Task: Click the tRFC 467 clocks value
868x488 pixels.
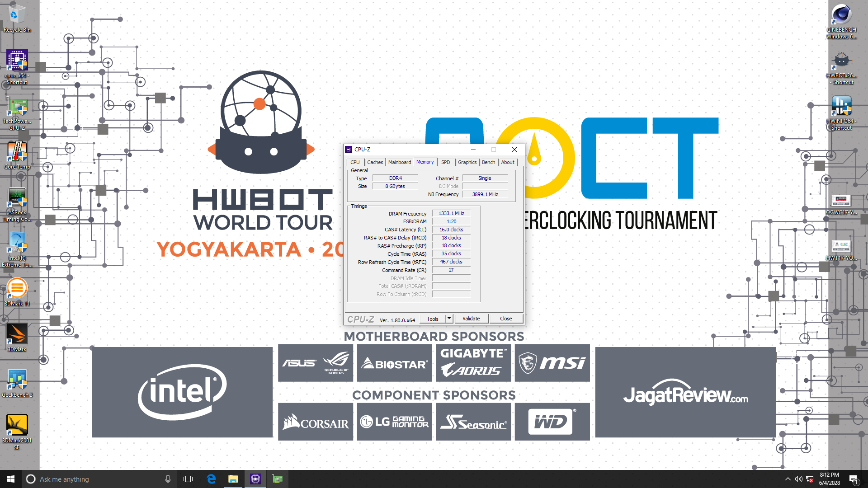Action: coord(451,262)
